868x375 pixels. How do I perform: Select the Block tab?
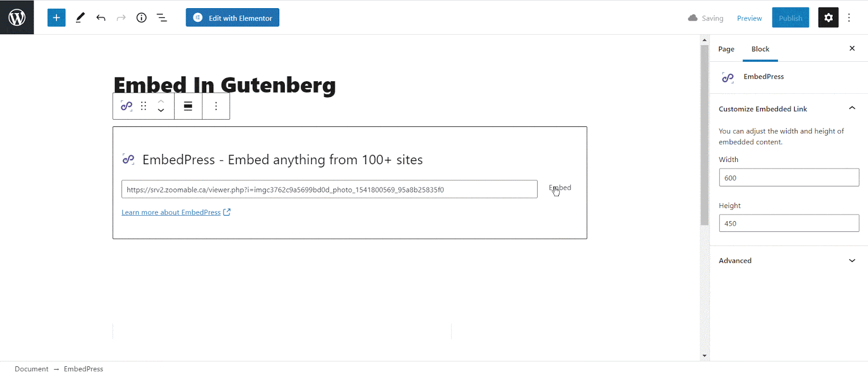point(761,49)
